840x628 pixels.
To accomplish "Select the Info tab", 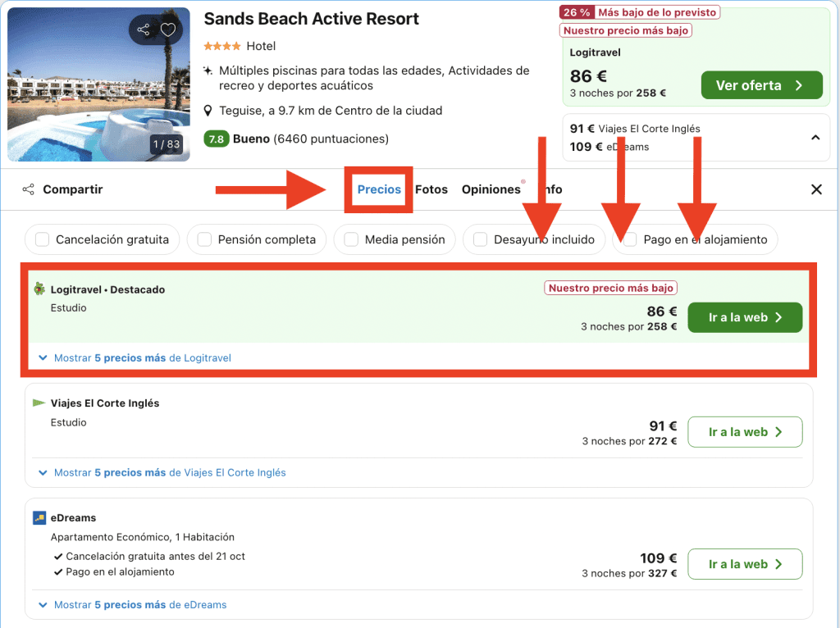I will (552, 189).
